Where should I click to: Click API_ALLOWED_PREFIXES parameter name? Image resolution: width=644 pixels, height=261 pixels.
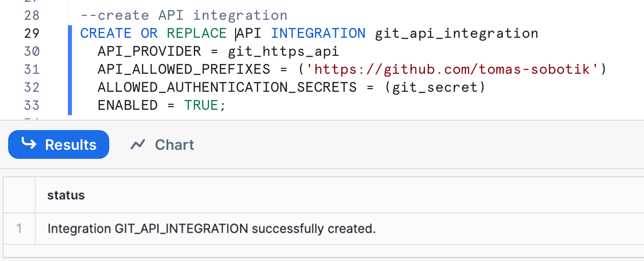click(184, 69)
